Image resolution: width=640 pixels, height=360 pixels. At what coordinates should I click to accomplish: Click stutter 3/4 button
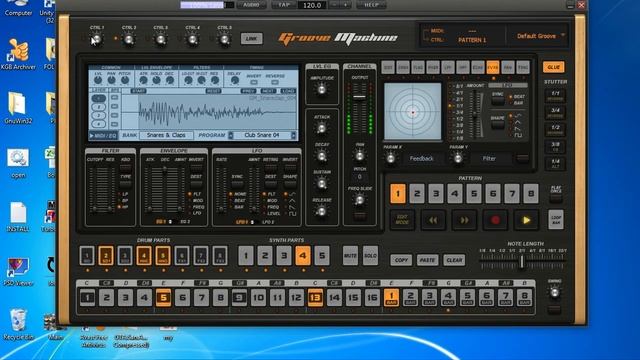click(555, 113)
